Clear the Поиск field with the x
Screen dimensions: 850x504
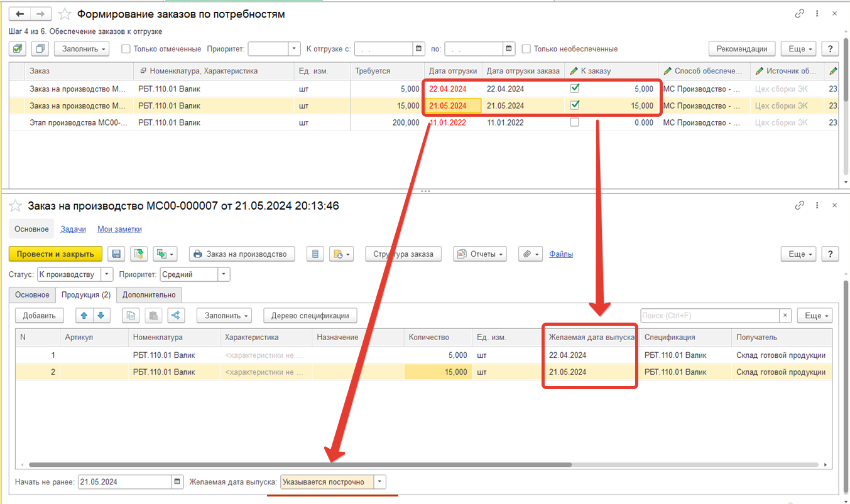pyautogui.click(x=785, y=316)
